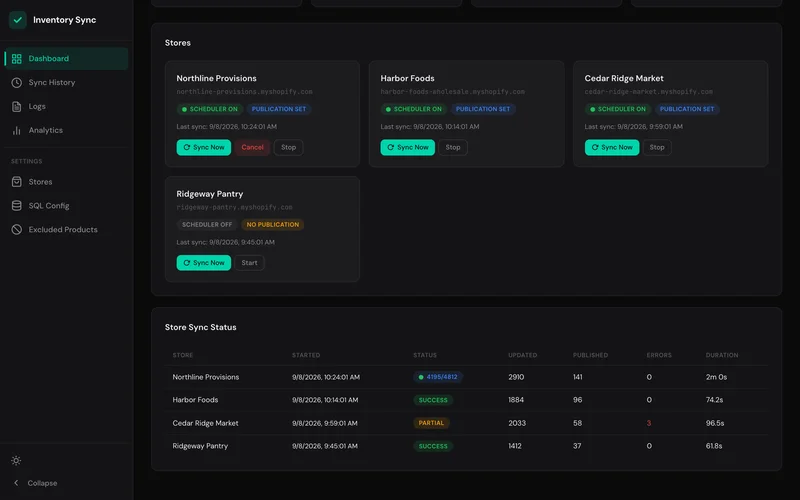This screenshot has height=500, width=800.
Task: Click the Ridgeway Pantry card title
Action: point(210,194)
